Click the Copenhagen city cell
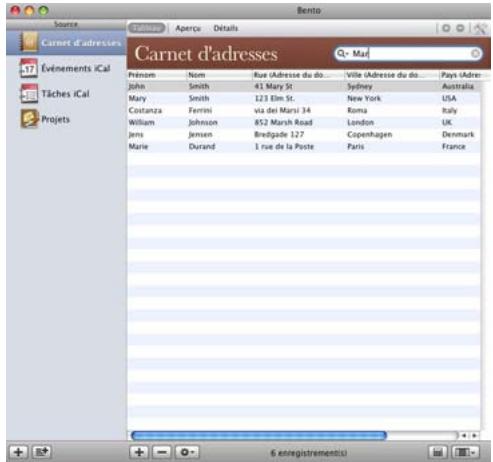Viewport: 493px width, 462px height. [370, 134]
